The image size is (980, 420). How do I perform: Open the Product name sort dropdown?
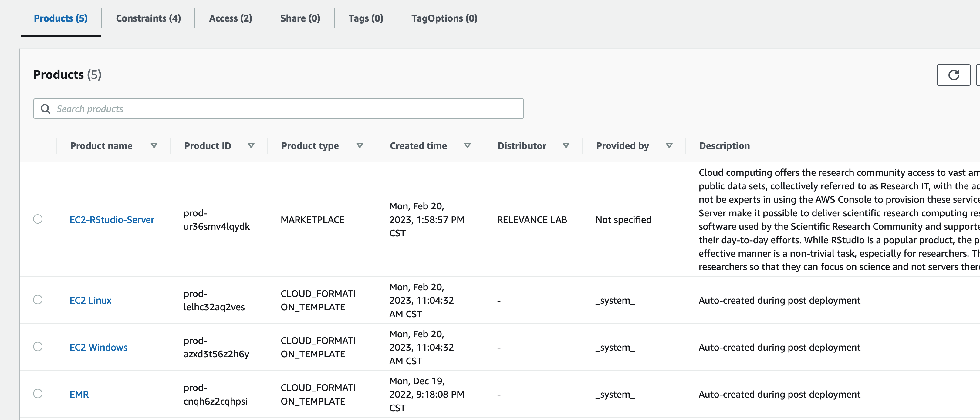point(154,145)
